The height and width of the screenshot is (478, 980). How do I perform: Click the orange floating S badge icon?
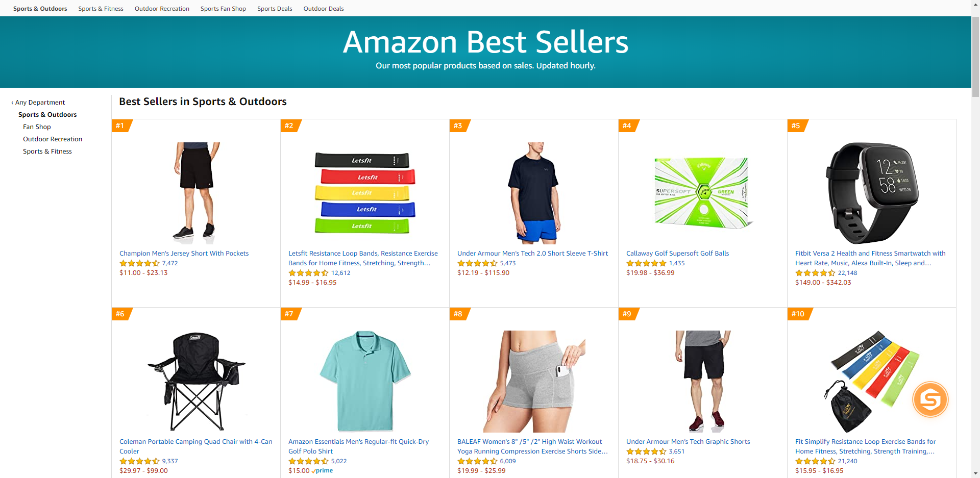point(930,399)
